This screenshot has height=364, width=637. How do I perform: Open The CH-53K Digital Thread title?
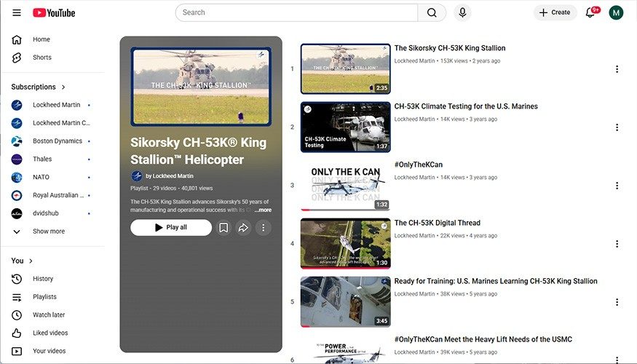click(437, 223)
